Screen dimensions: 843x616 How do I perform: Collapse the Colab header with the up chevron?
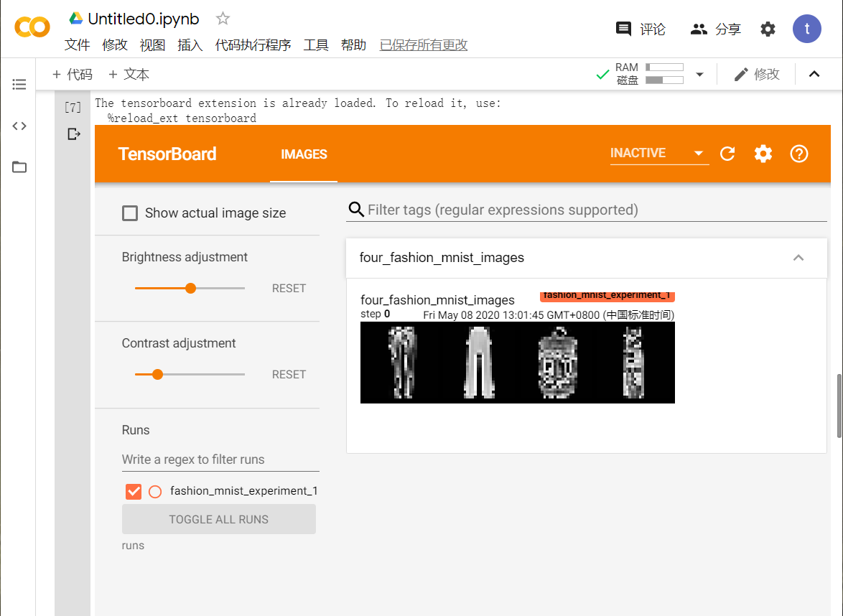tap(814, 74)
